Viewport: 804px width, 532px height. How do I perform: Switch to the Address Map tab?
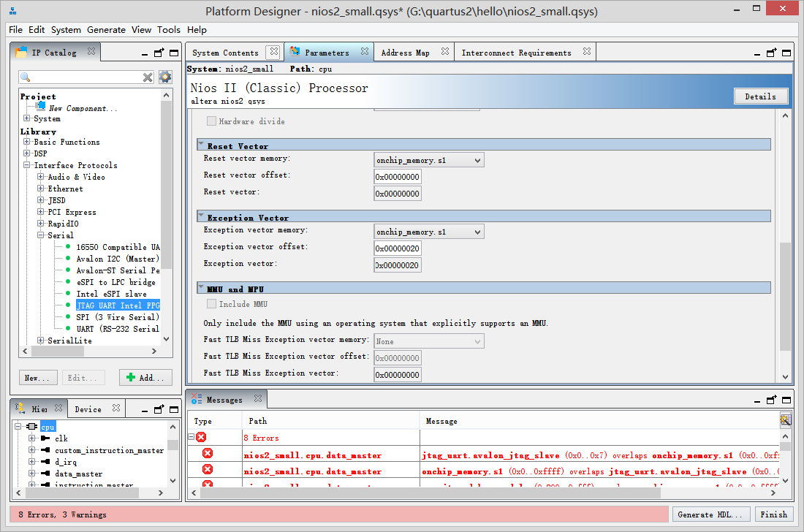point(405,53)
